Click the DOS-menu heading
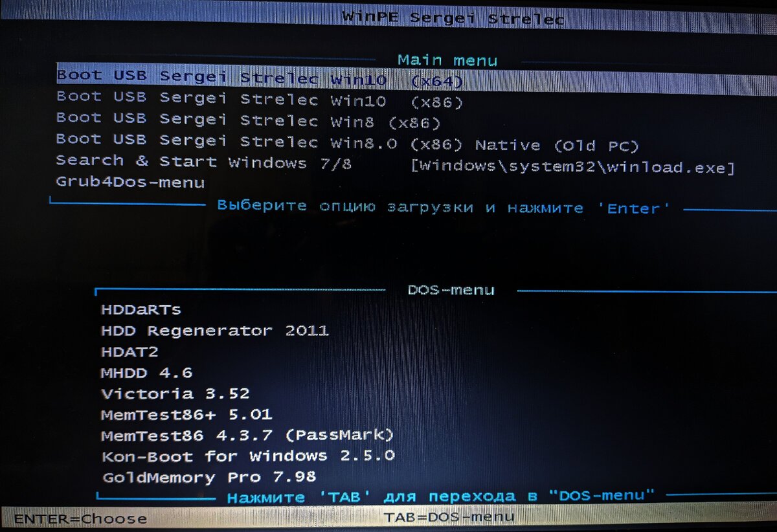The image size is (777, 532). pyautogui.click(x=451, y=290)
